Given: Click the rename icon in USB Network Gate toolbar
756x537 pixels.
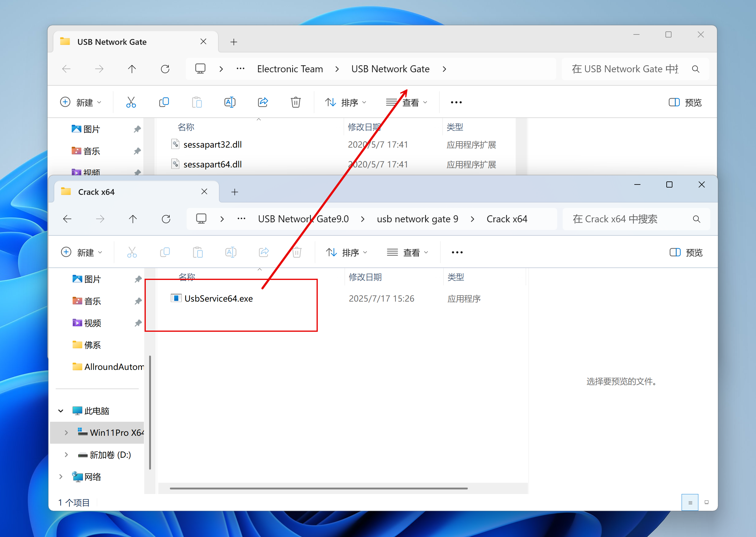Looking at the screenshot, I should [230, 102].
